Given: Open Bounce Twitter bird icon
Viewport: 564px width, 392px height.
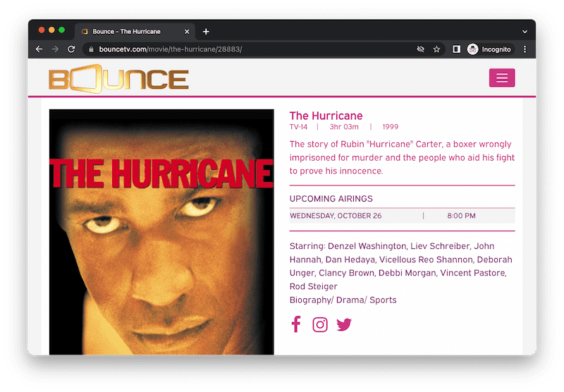Looking at the screenshot, I should (x=344, y=324).
